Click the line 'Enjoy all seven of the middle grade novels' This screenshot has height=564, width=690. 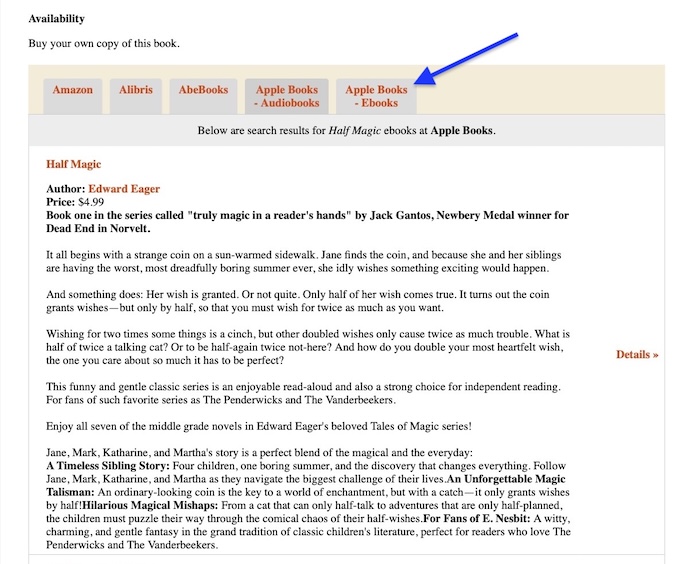point(259,426)
